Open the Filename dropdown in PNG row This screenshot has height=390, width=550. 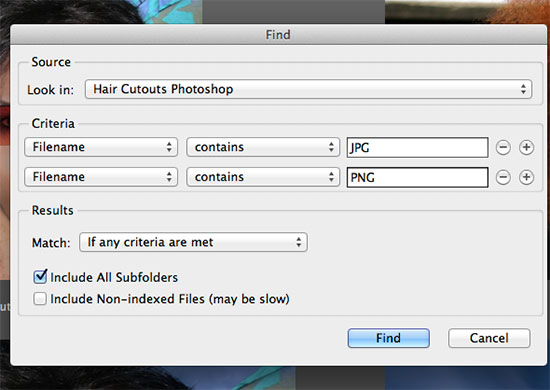click(x=101, y=177)
